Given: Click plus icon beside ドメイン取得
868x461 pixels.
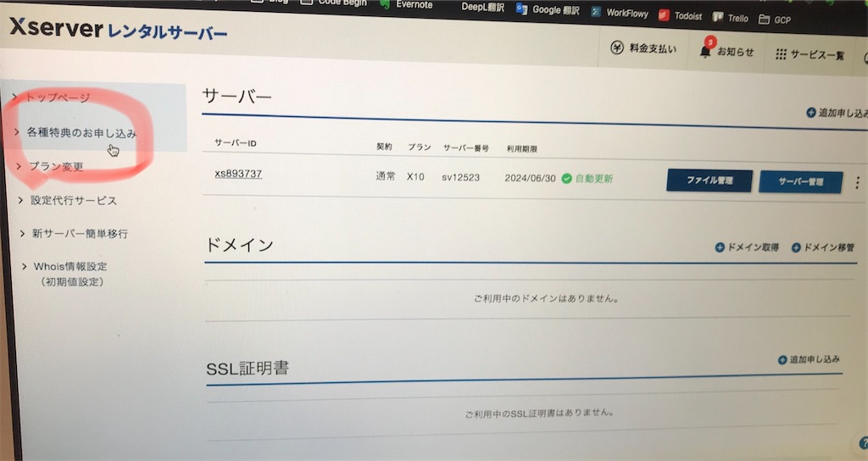Looking at the screenshot, I should pyautogui.click(x=720, y=247).
